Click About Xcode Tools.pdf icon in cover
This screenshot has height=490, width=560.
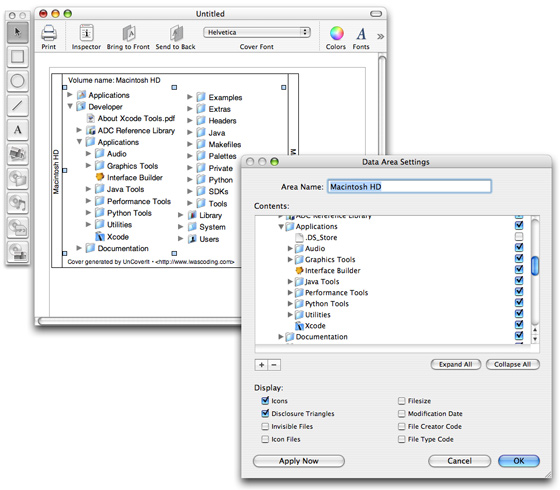click(x=91, y=118)
